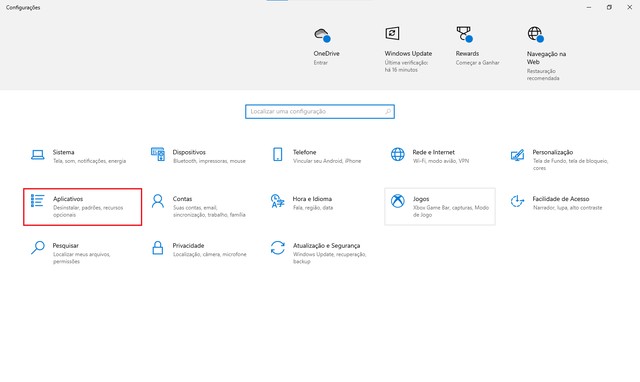Open Hora e Idioma category title
Image resolution: width=640 pixels, height=382 pixels.
click(312, 199)
